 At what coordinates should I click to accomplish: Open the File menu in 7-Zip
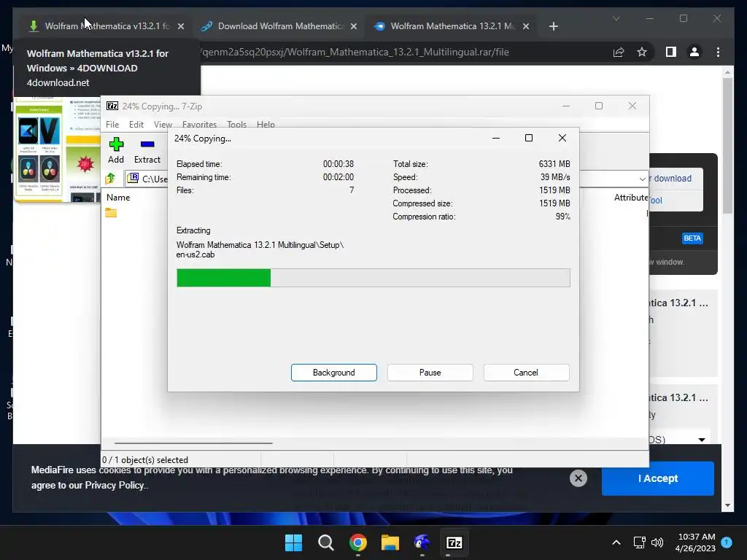(x=112, y=124)
